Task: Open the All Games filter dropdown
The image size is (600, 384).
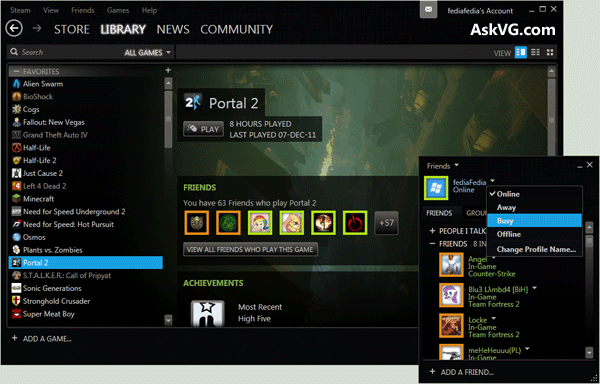Action: (147, 53)
